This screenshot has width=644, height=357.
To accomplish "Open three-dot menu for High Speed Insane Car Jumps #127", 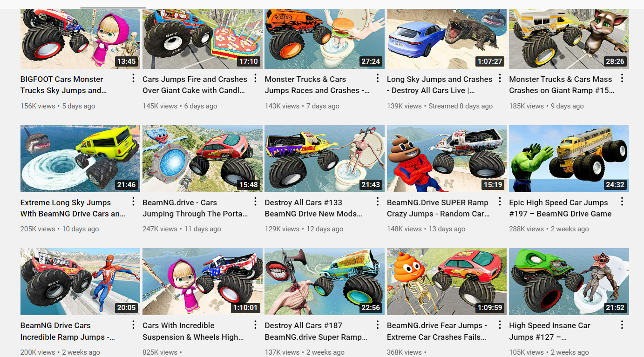I will (x=622, y=324).
